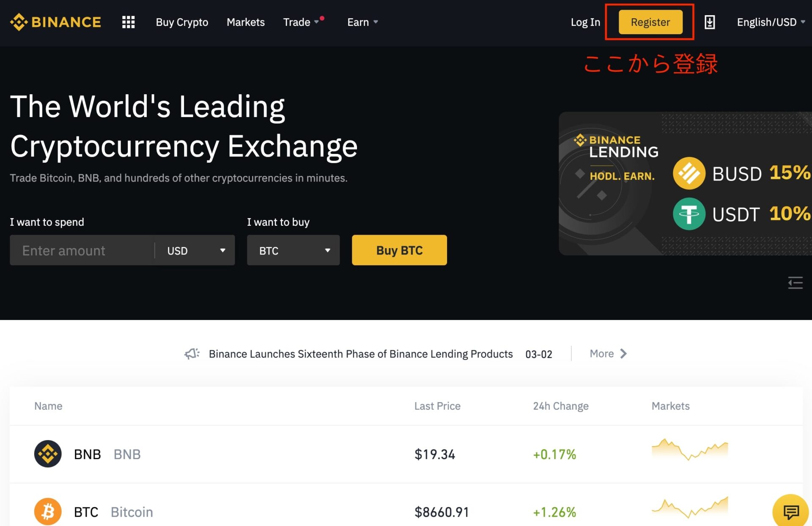Open the BTC buy currency dropdown
This screenshot has height=526, width=812.
293,250
